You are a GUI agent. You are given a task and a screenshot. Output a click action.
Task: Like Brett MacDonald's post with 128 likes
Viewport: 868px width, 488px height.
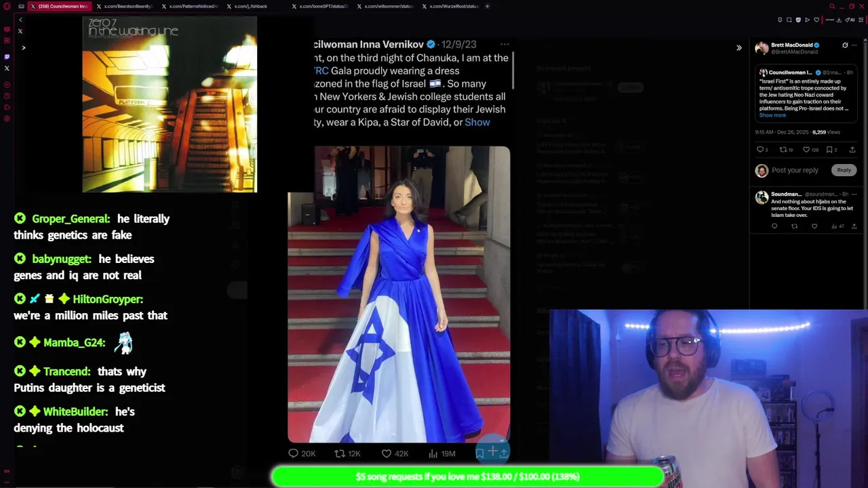click(x=810, y=150)
